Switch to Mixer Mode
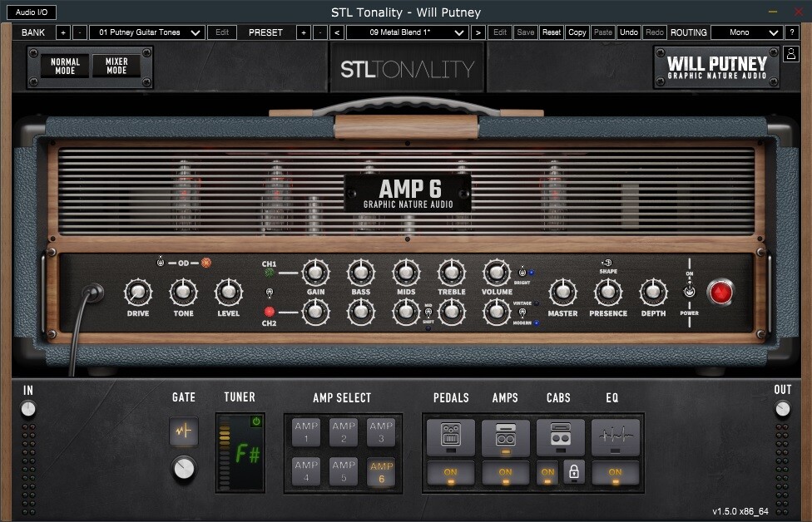Image resolution: width=812 pixels, height=522 pixels. (x=116, y=66)
